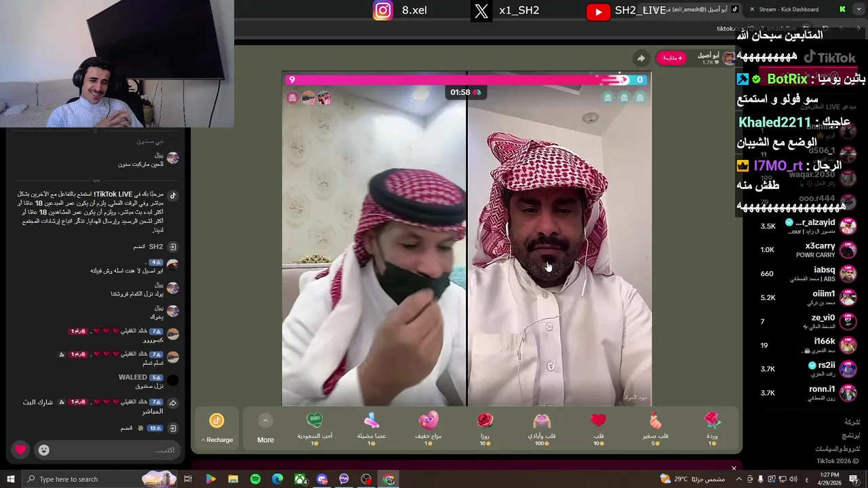Click the TikTok LIVE welcome message icon
This screenshot has width=868, height=488.
pyautogui.click(x=173, y=196)
